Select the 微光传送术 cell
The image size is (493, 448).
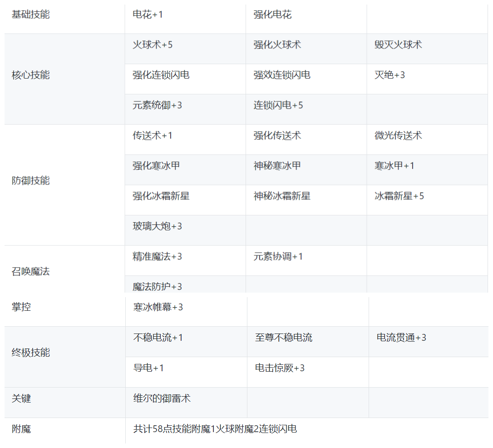(x=398, y=136)
